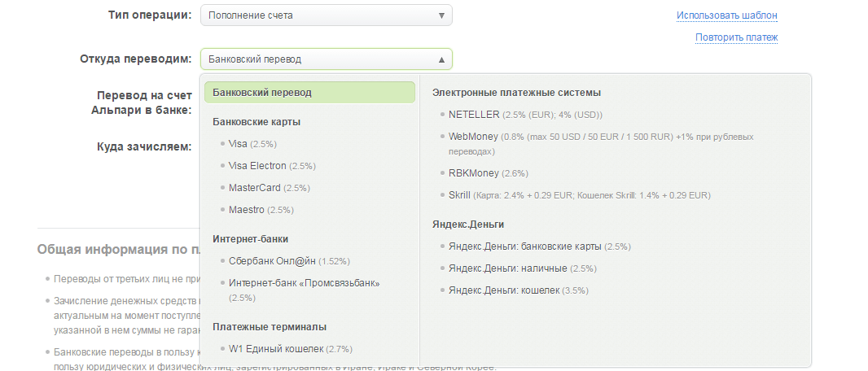Image resolution: width=868 pixels, height=371 pixels.
Task: Select Maestro payment option
Action: [x=261, y=210]
